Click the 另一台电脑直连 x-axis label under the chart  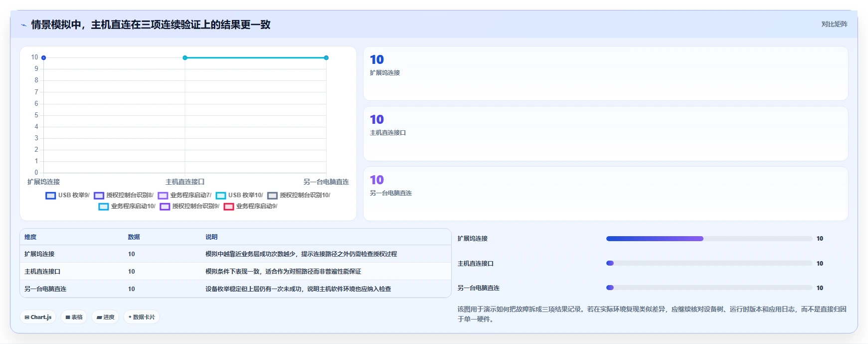pos(326,182)
